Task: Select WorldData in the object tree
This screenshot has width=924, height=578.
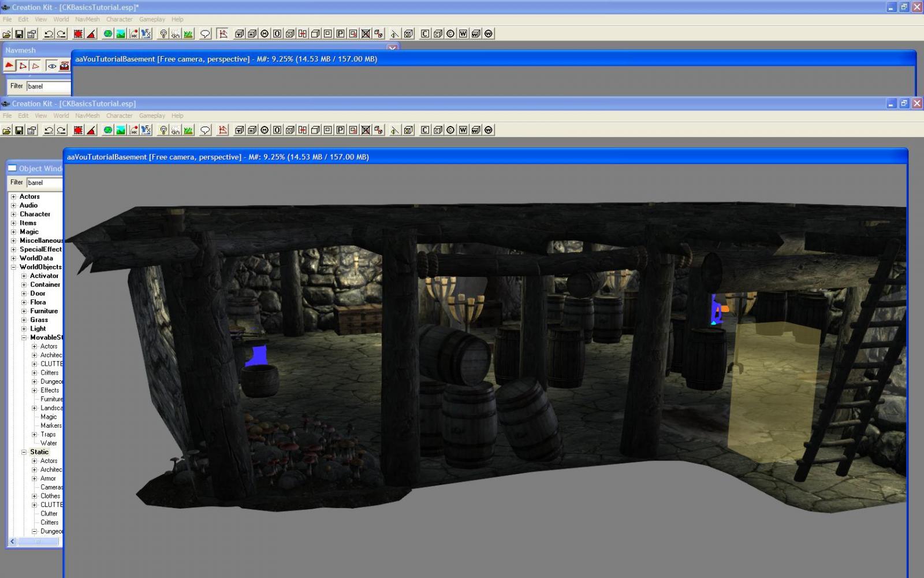Action: (36, 258)
